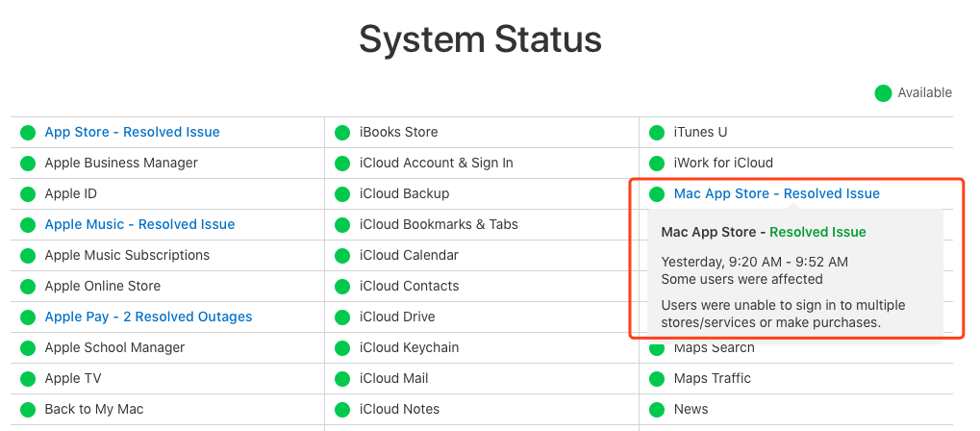Click the News service entry

[x=691, y=409]
